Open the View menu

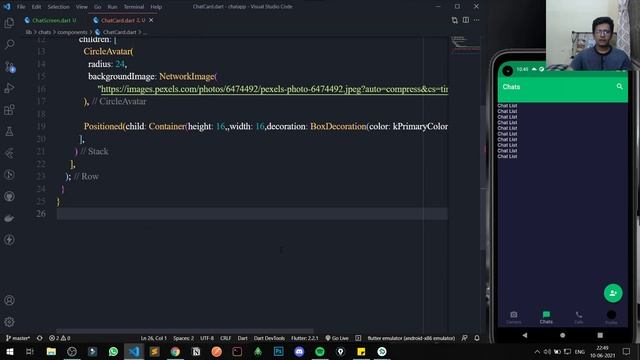(82, 7)
